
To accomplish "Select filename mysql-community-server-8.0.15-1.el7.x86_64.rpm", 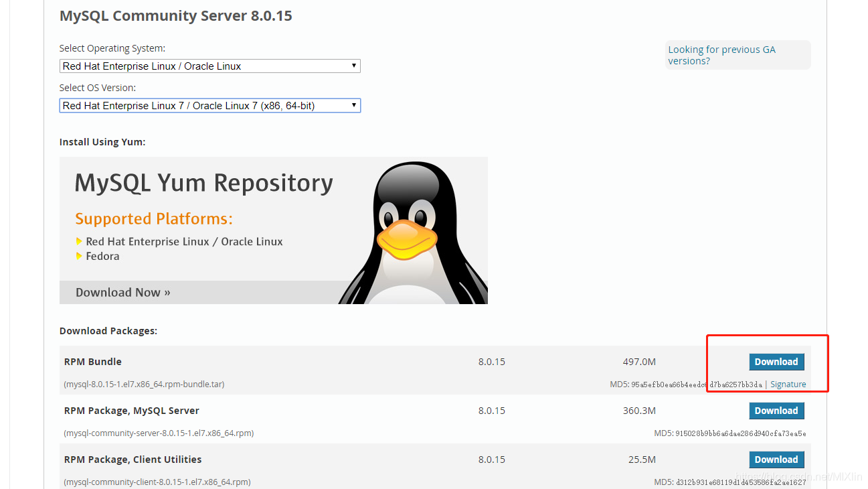I will 159,433.
